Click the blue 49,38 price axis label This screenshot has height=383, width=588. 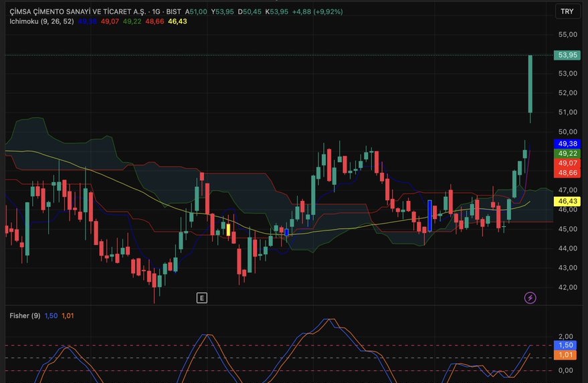click(567, 144)
